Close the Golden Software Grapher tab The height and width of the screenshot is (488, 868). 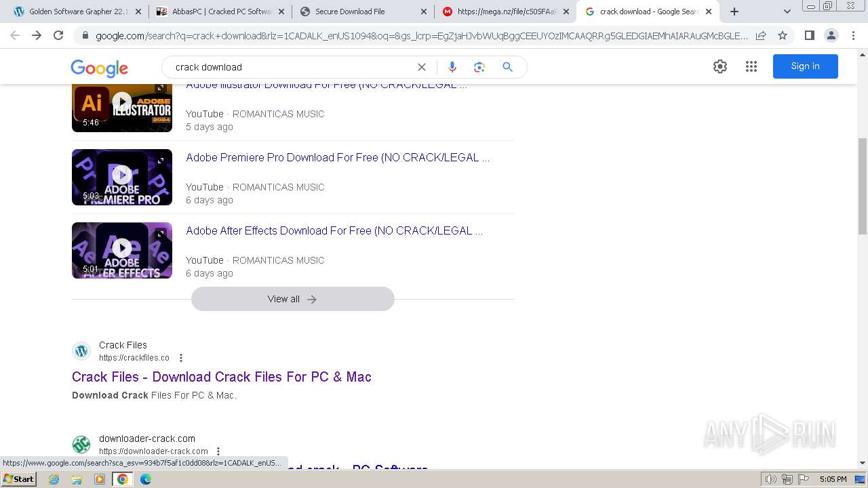tap(138, 12)
